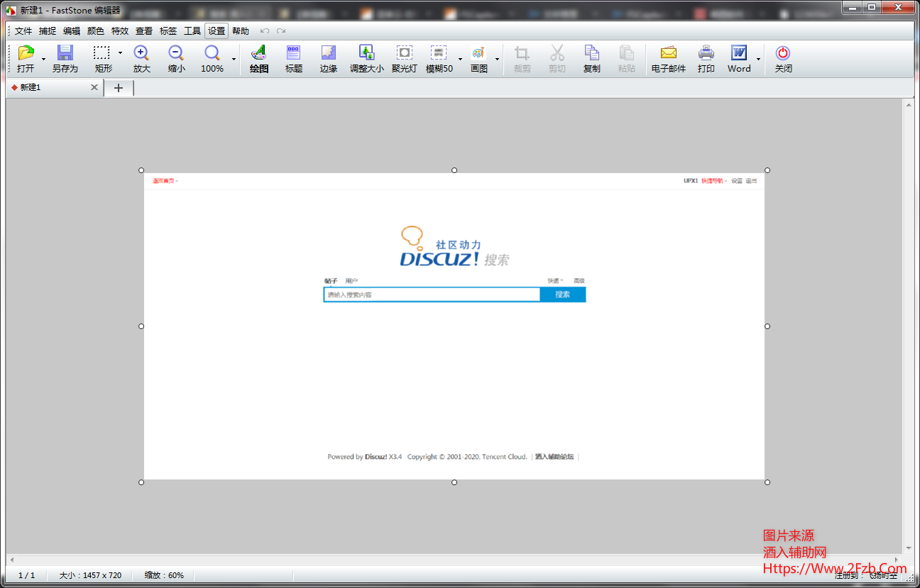Viewport: 920px width, 588px height.
Task: Expand the dropdown arrow beside Word
Action: 758,59
